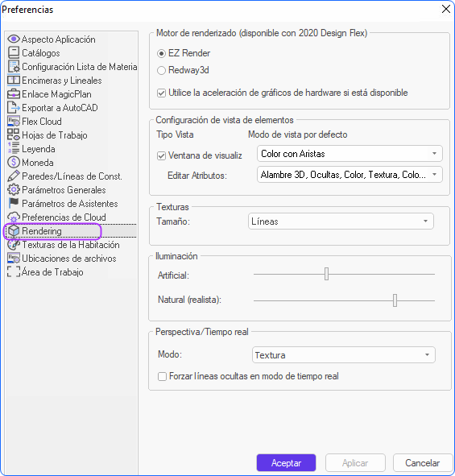Select the Leyenda list entry
The image size is (455, 476).
coord(39,149)
